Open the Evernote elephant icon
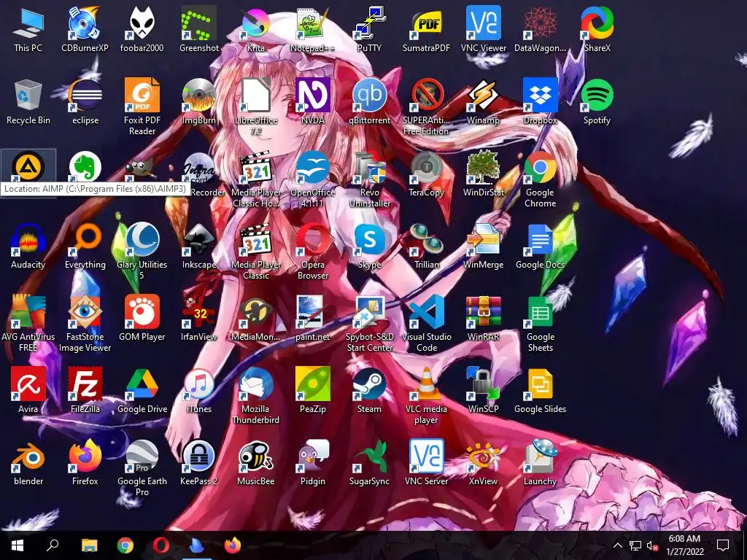This screenshot has width=747, height=560. [x=85, y=167]
